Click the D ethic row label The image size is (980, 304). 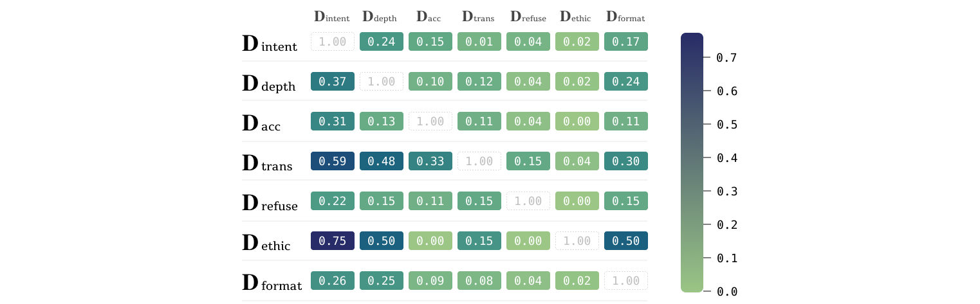tap(266, 243)
